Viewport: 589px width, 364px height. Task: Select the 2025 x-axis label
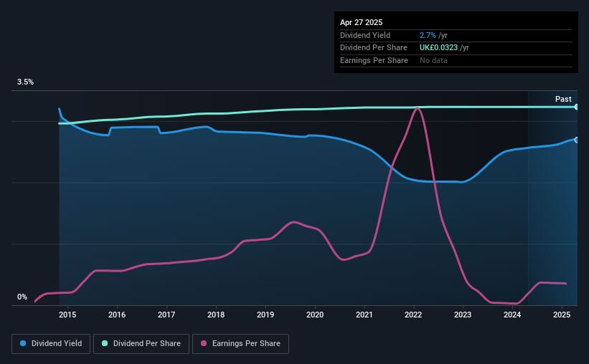point(562,315)
